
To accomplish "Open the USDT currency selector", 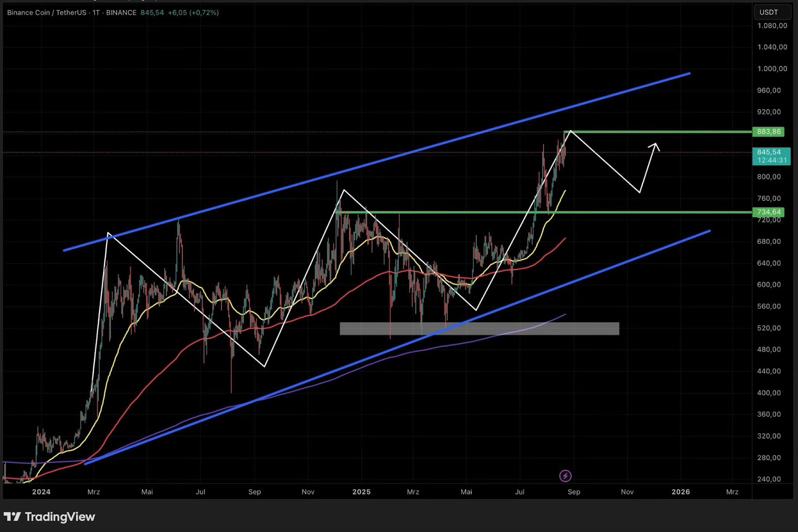I will (x=772, y=12).
